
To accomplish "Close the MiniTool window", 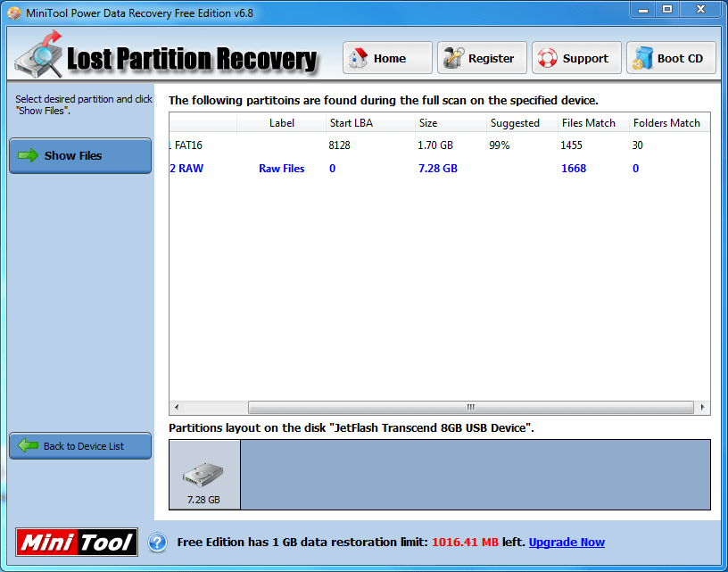I will click(701, 10).
